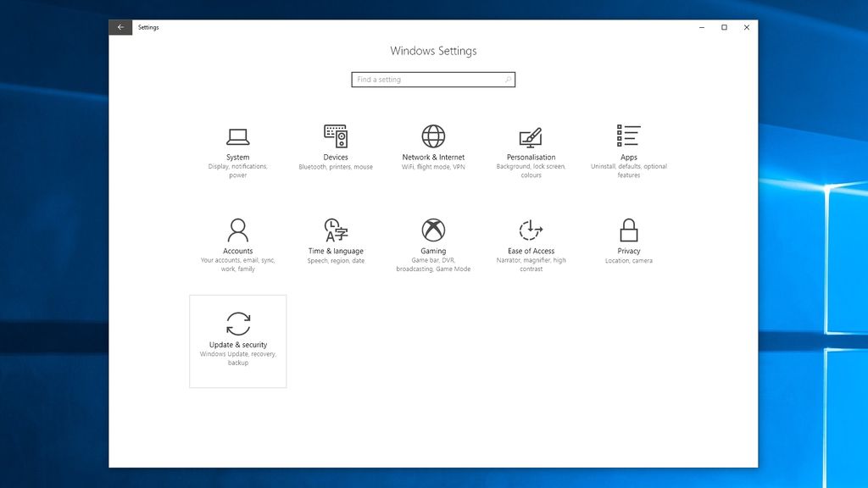Click the Find a setting search box
The image size is (868, 488).
coord(424,79)
